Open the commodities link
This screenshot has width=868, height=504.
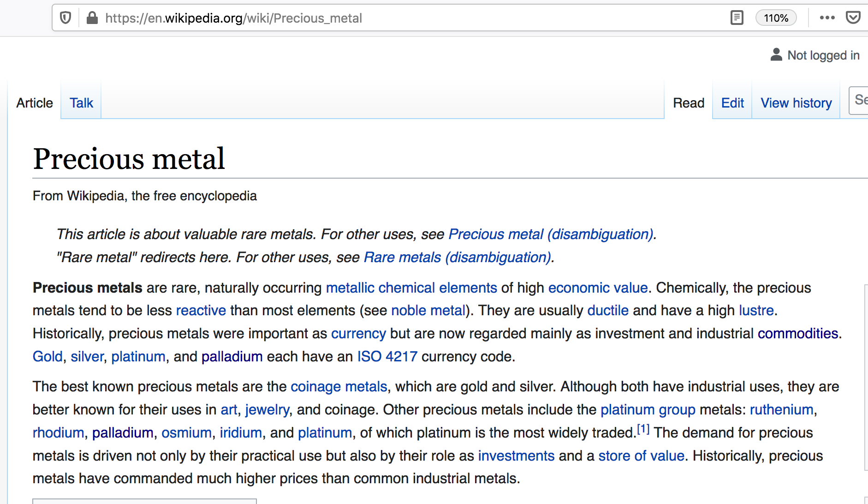(798, 334)
